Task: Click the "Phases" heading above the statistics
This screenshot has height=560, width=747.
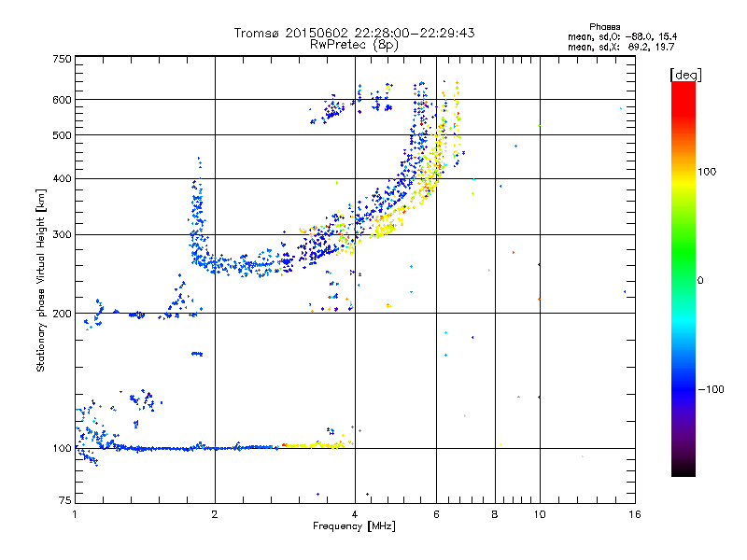Action: tap(604, 27)
